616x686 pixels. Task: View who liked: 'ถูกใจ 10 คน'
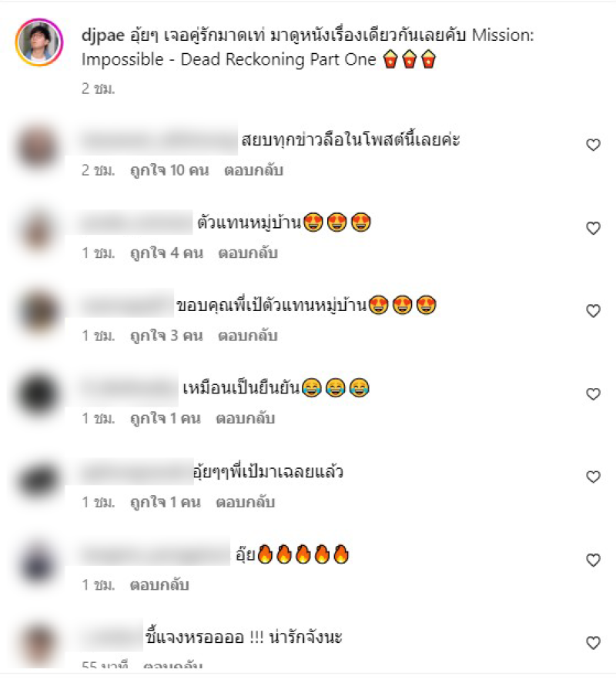point(169,169)
